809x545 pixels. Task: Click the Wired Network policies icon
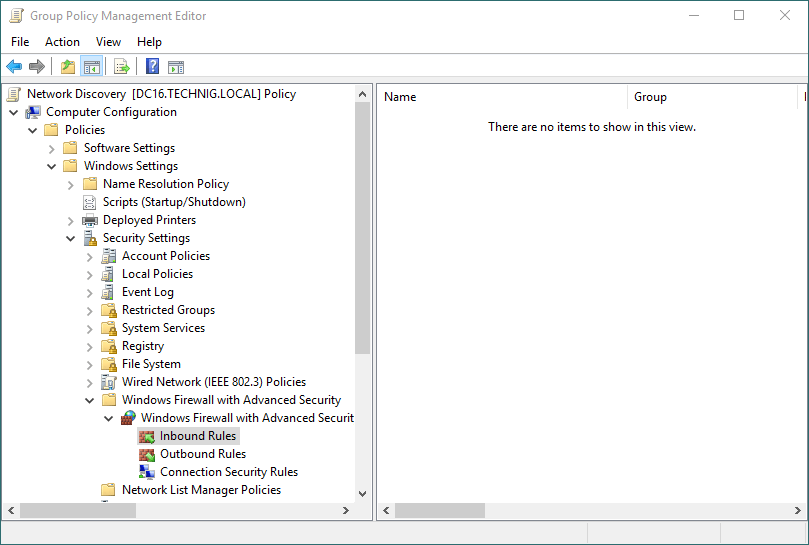click(109, 382)
